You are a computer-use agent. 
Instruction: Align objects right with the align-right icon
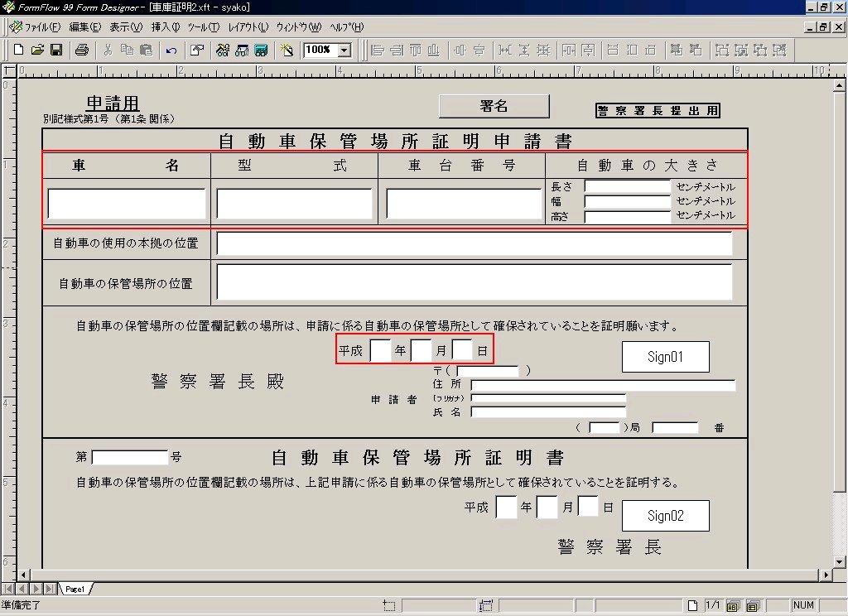[397, 51]
